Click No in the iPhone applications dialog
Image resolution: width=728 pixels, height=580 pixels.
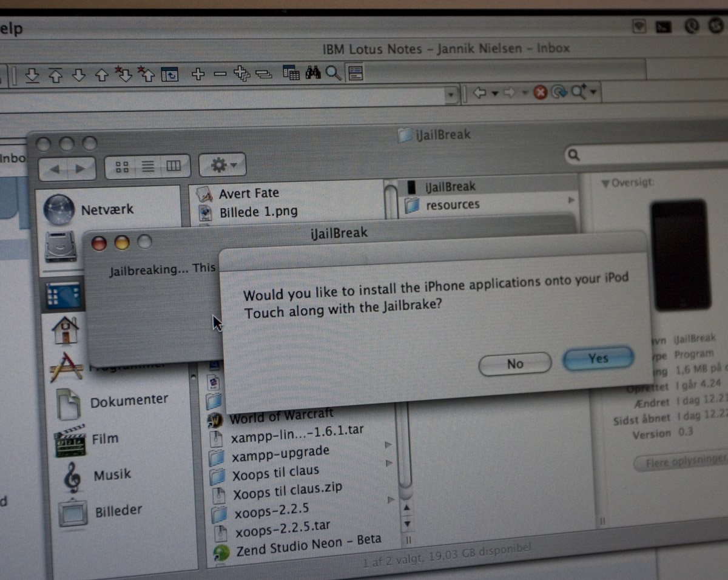point(515,363)
